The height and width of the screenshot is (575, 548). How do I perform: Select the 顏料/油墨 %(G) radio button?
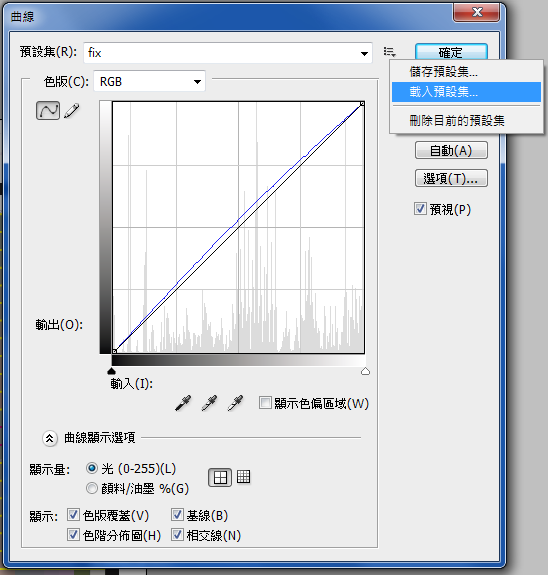coord(92,488)
